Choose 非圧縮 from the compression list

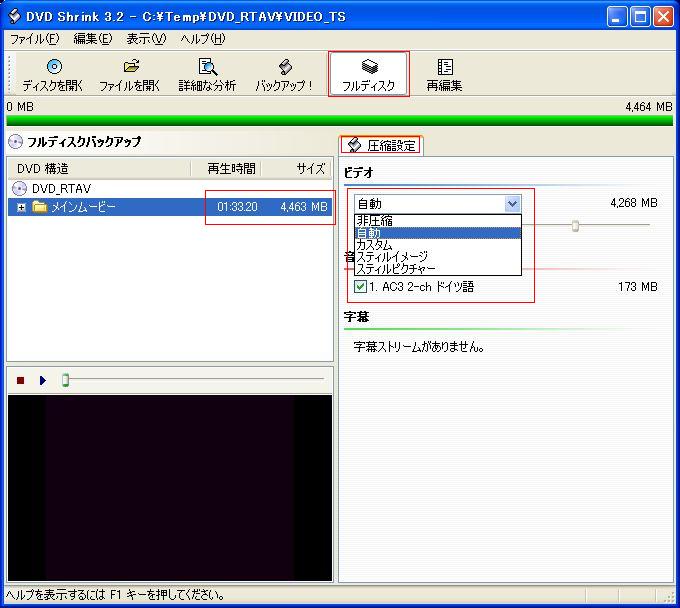click(x=374, y=221)
